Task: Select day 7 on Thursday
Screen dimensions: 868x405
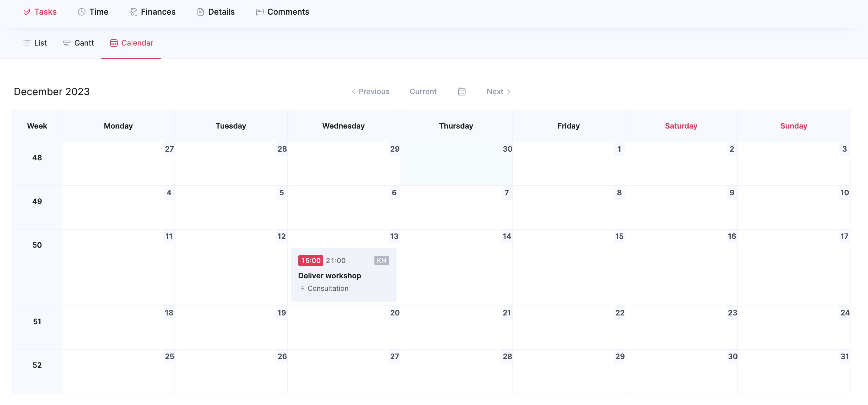Action: click(456, 207)
